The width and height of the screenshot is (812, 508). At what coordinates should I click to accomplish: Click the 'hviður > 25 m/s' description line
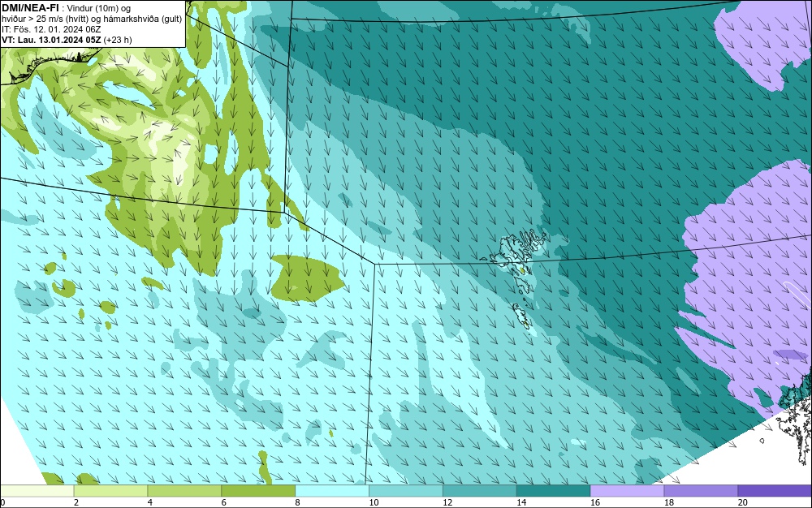tap(92, 19)
